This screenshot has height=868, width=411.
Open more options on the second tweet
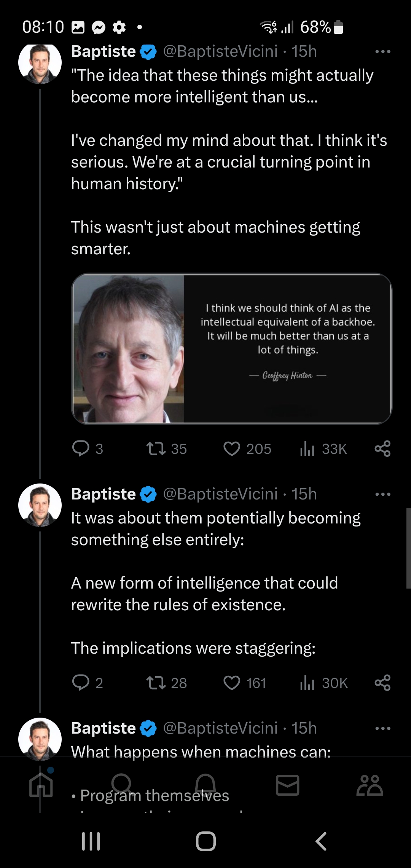tap(382, 494)
